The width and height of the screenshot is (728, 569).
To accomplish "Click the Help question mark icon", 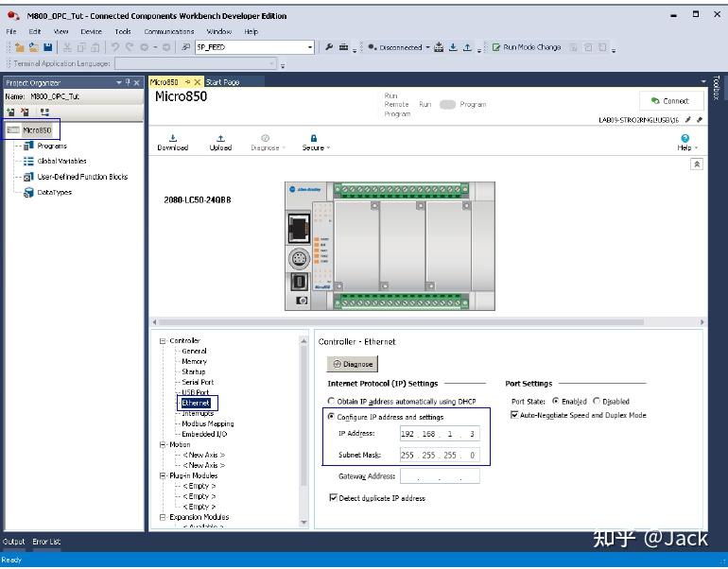I will pos(685,138).
